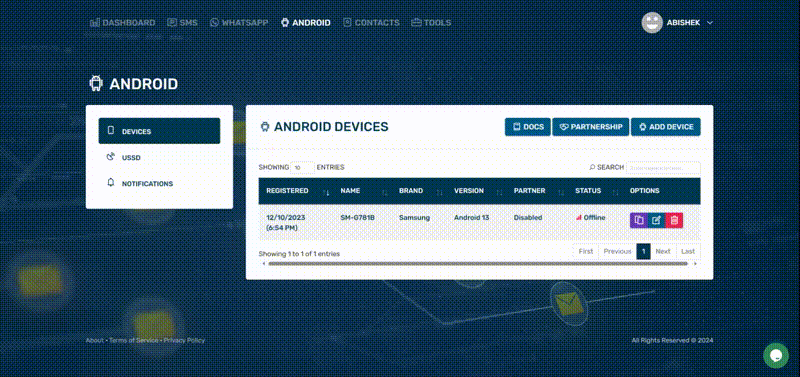Screen dimensions: 800x377
Task: Click the Android 13 version cell
Action: point(471,218)
